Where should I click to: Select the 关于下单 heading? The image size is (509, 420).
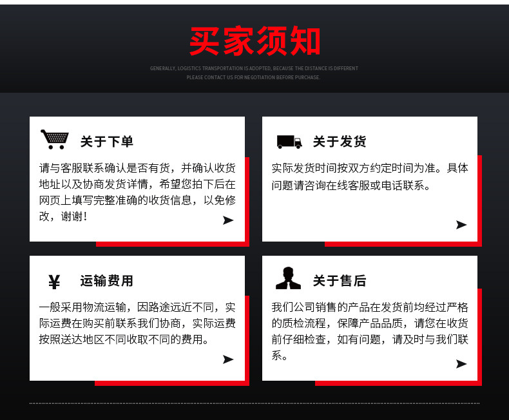tap(107, 142)
